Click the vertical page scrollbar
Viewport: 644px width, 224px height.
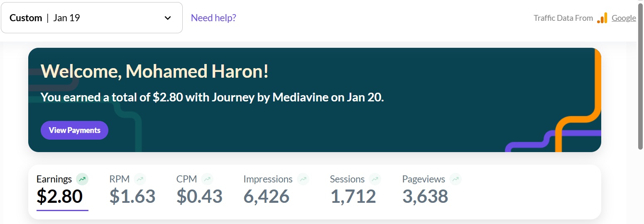click(x=641, y=75)
